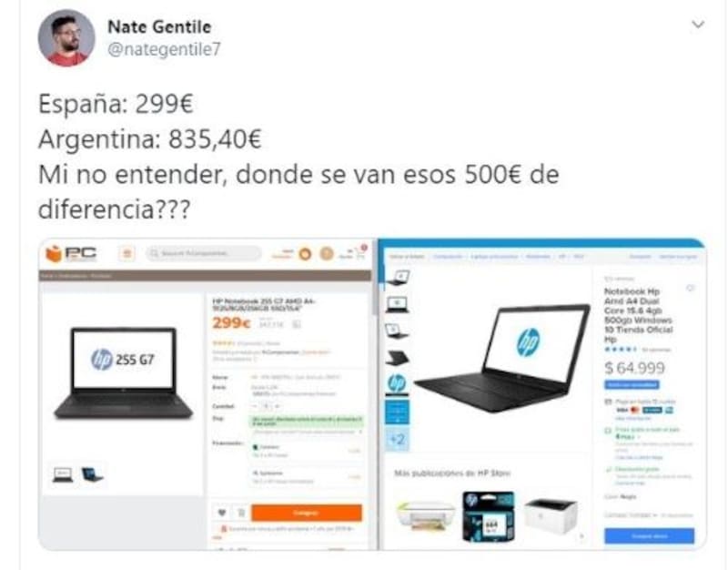This screenshot has height=570, width=728.
Task: Click the PcComponentes orange logo
Action: 71,254
